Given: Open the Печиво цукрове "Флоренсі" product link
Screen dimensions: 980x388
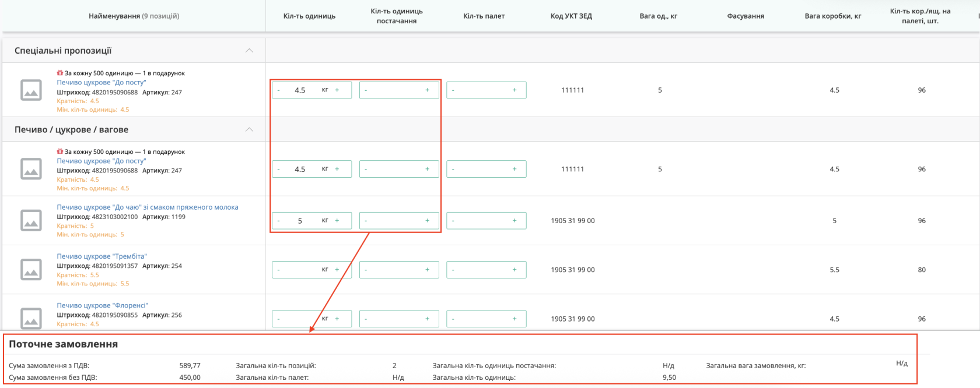Looking at the screenshot, I should point(102,305).
